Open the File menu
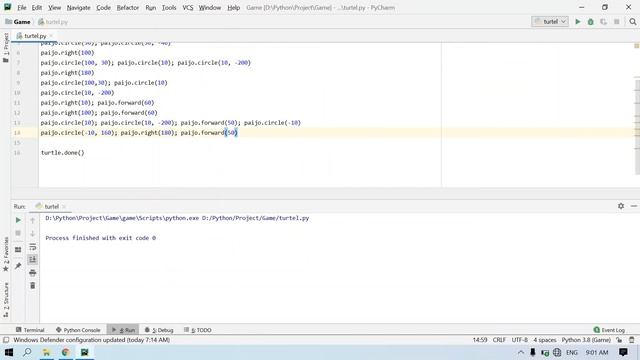 (x=22, y=7)
